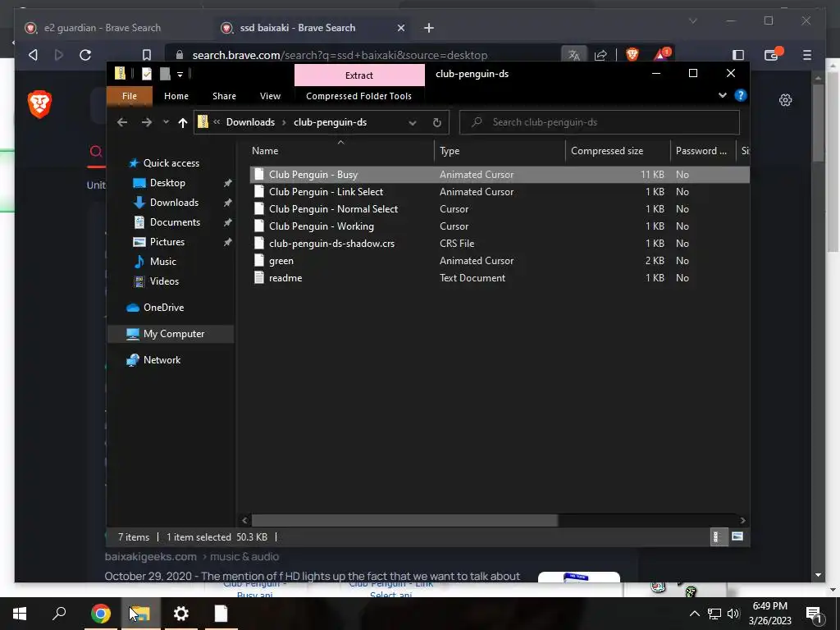Open a new Brave tab
The height and width of the screenshot is (630, 840).
point(428,28)
